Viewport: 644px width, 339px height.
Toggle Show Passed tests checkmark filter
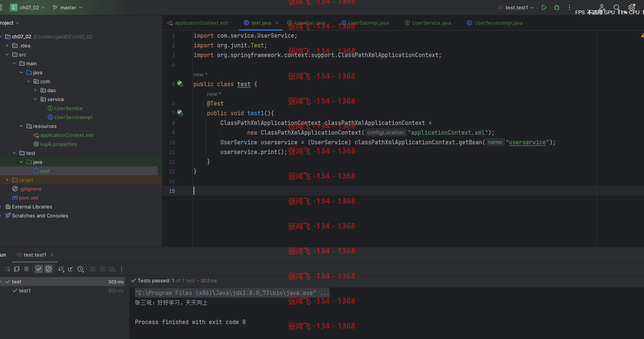click(39, 269)
